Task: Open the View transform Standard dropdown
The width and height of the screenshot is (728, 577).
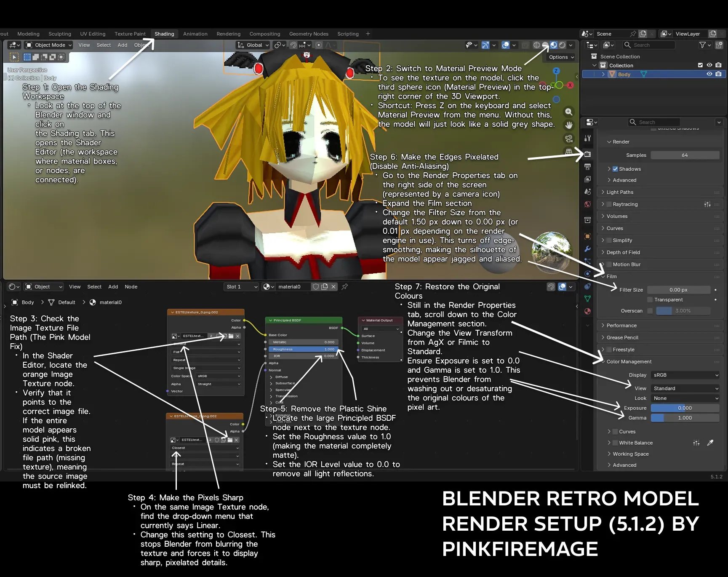Action: (685, 388)
